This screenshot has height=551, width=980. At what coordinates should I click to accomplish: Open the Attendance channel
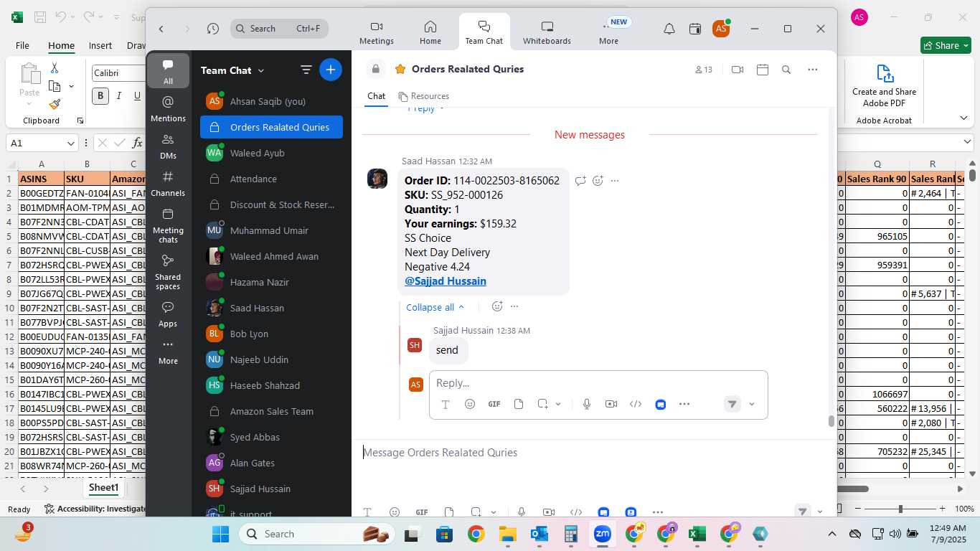coord(271,179)
